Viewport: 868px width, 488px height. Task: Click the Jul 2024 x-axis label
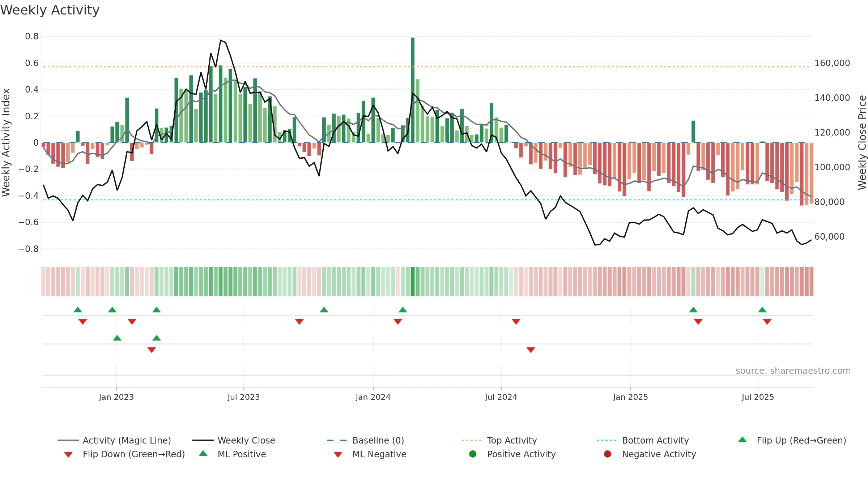[501, 397]
